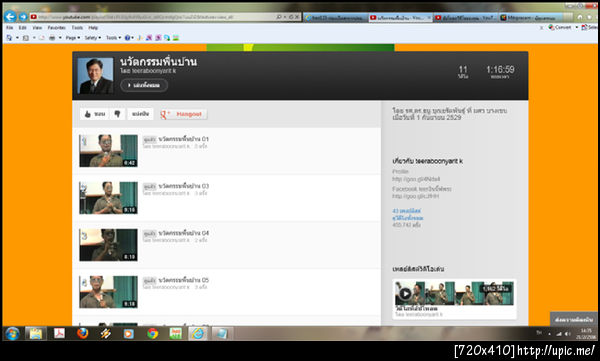Open Windows Explorer from the taskbar
Viewport: 600px width, 361px height.
pos(36,333)
